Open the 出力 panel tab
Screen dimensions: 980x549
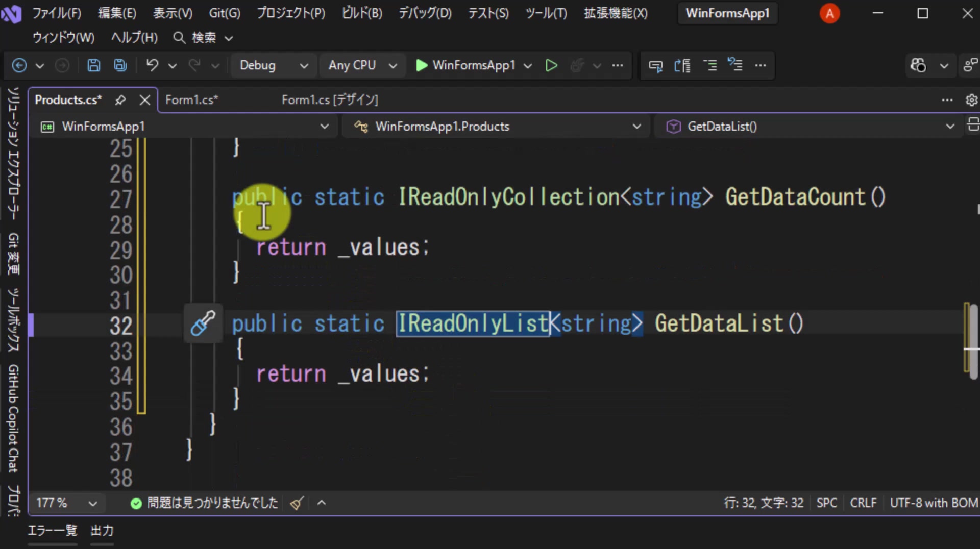[102, 531]
